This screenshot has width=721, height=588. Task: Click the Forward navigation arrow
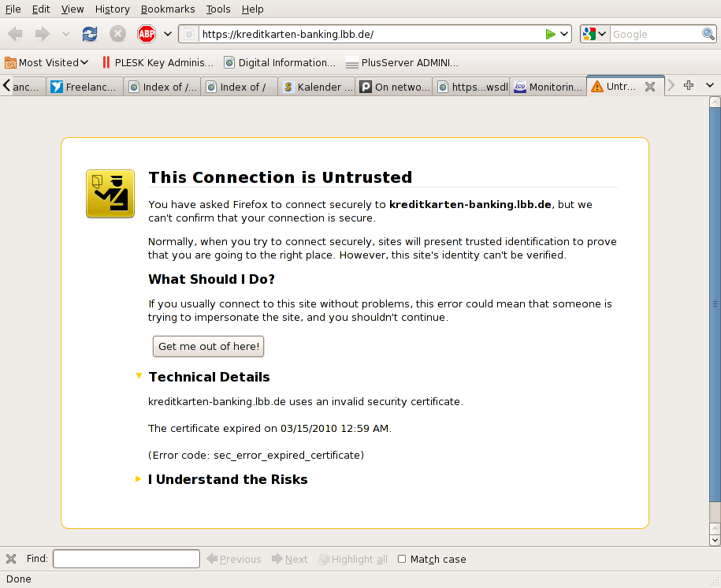pos(43,34)
